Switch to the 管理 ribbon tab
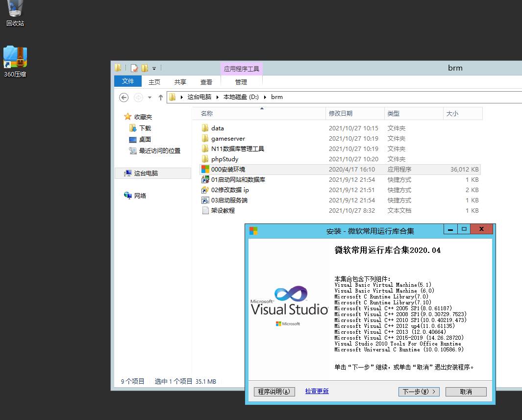Screen dimensions: 522x420 (241, 82)
